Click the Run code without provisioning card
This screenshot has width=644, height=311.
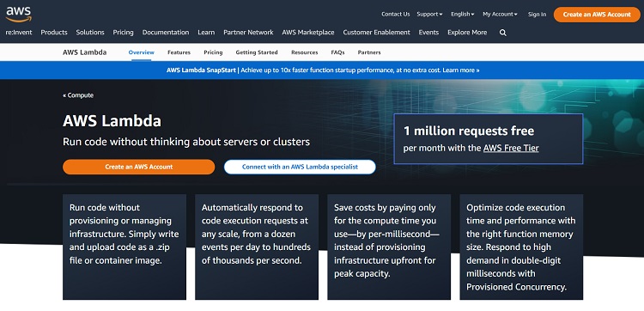coord(125,247)
